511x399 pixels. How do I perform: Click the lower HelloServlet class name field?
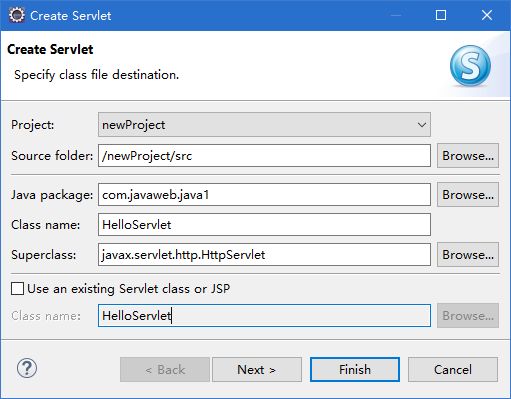[x=264, y=315]
